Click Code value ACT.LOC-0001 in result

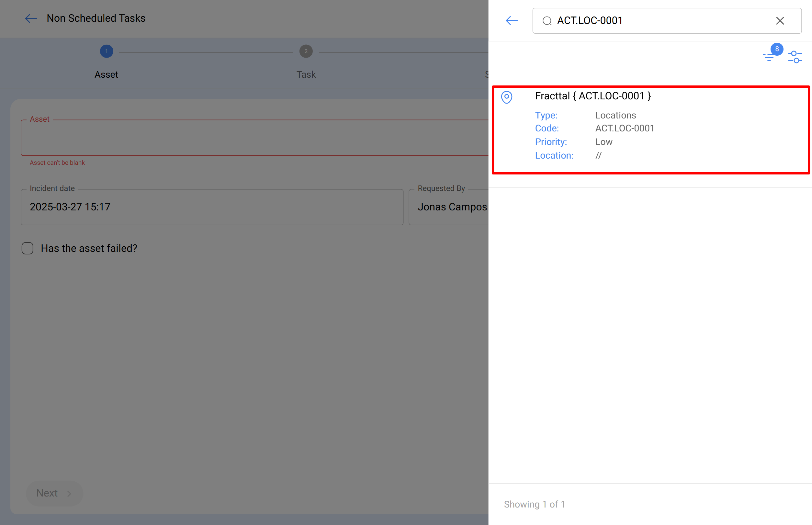point(625,128)
